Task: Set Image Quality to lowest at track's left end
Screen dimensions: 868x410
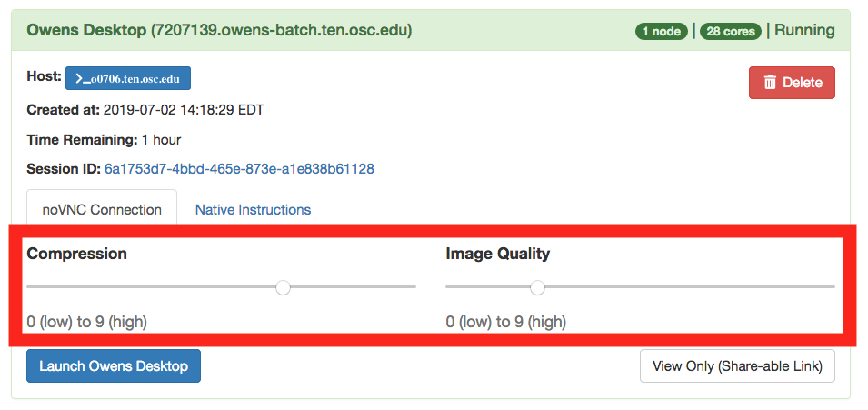Action: click(x=448, y=287)
